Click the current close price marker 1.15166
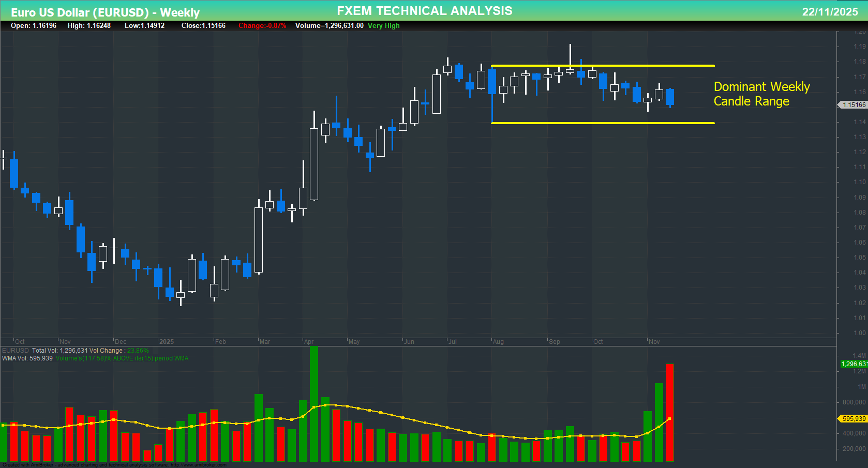 [854, 104]
